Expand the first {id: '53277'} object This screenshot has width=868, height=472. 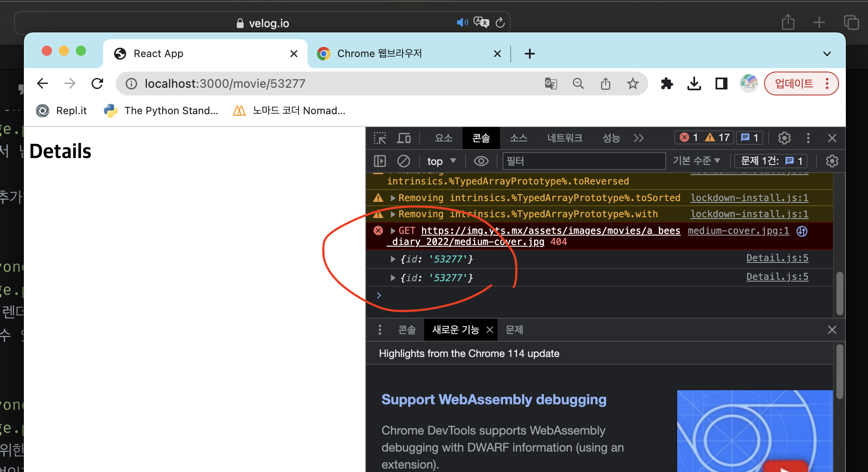tap(393, 259)
